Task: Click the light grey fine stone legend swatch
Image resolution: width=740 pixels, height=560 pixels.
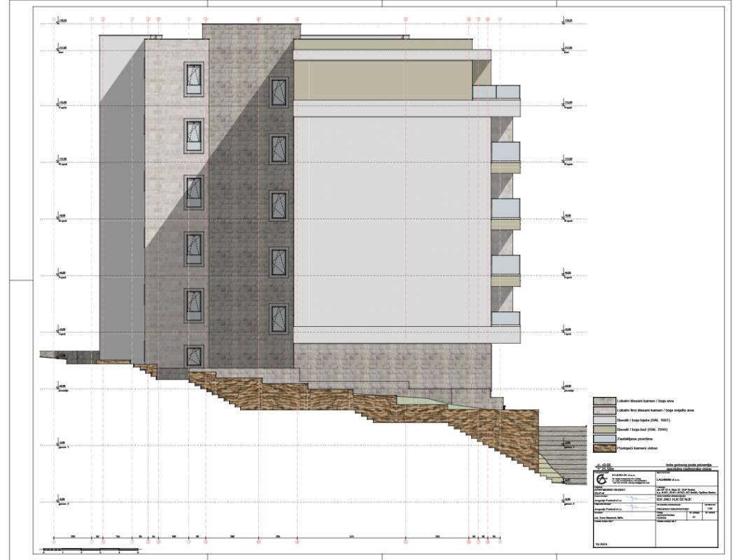Action: coord(602,409)
